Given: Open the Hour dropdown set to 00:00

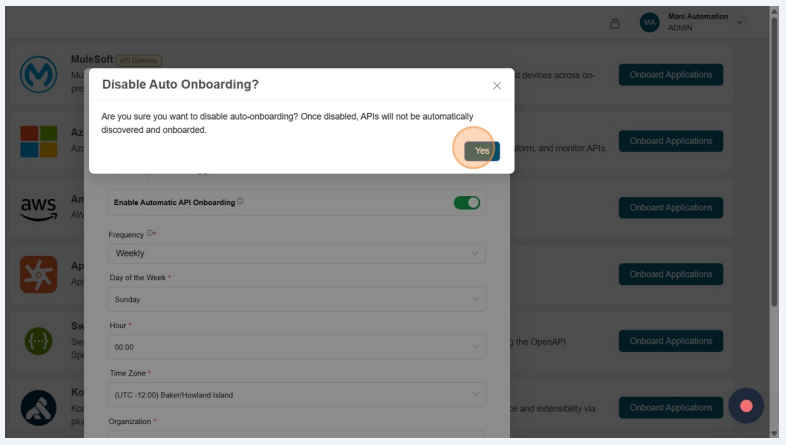Looking at the screenshot, I should pos(296,347).
